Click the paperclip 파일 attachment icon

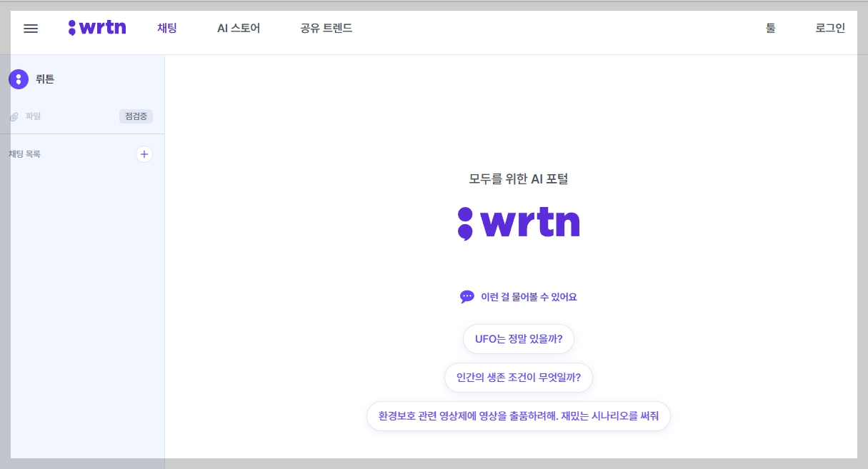click(x=14, y=116)
